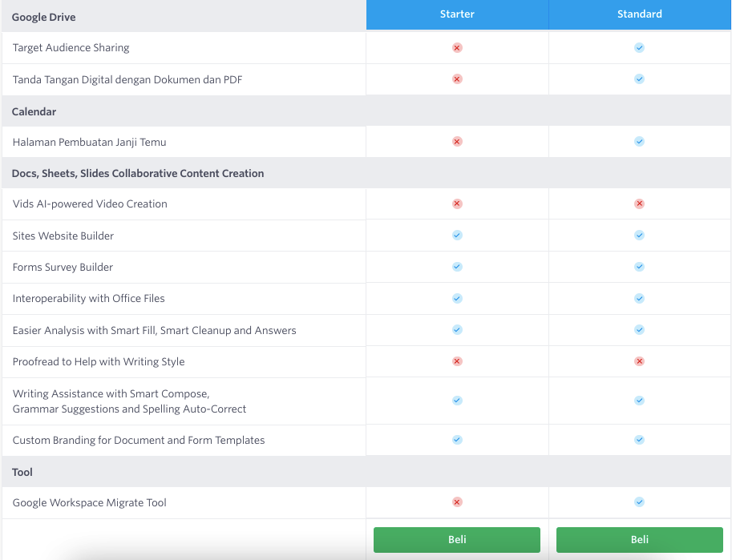Click Standard check for Sites Website Builder

639,236
